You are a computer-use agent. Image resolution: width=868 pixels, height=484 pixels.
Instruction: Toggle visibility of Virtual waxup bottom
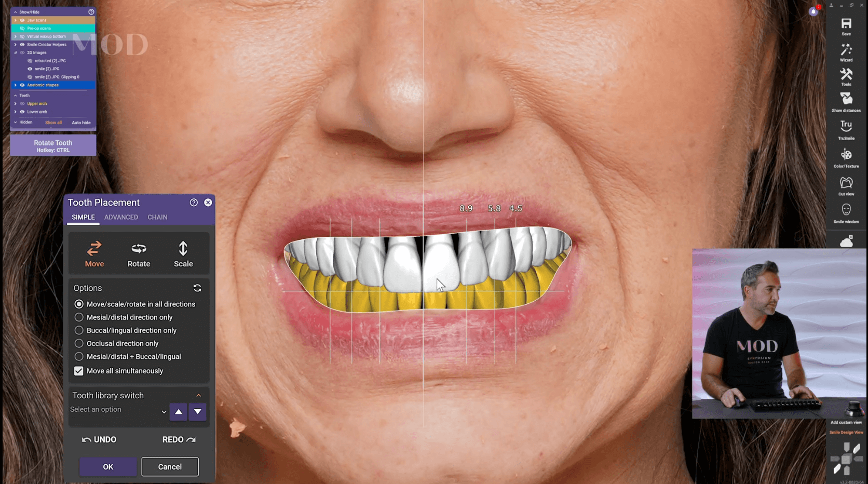(x=22, y=36)
